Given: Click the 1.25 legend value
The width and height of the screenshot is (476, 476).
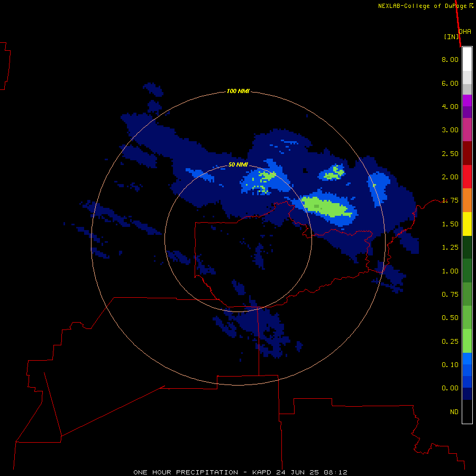Looking at the screenshot, I should click(450, 248).
